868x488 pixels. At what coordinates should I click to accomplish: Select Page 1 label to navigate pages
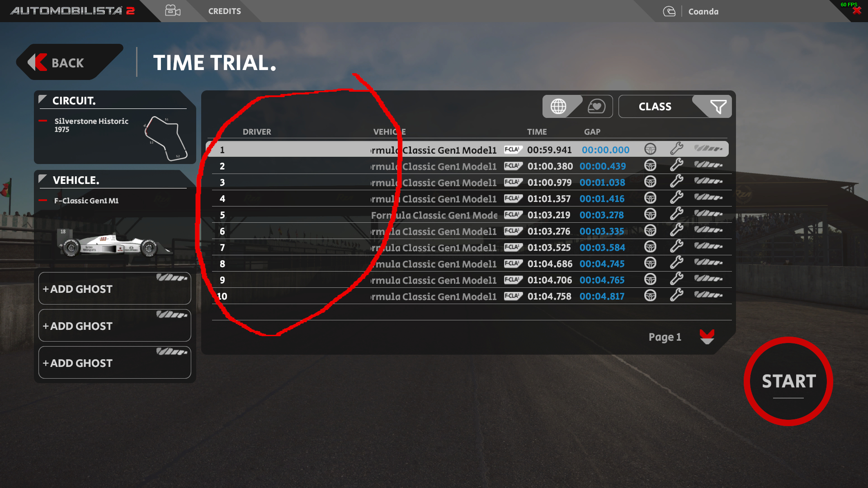664,337
